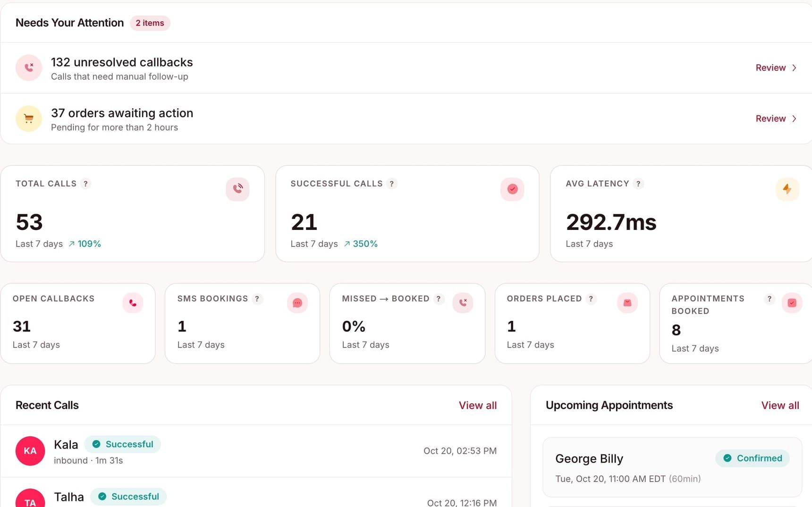Click the orders awaiting action cart icon
The image size is (812, 507).
[29, 118]
